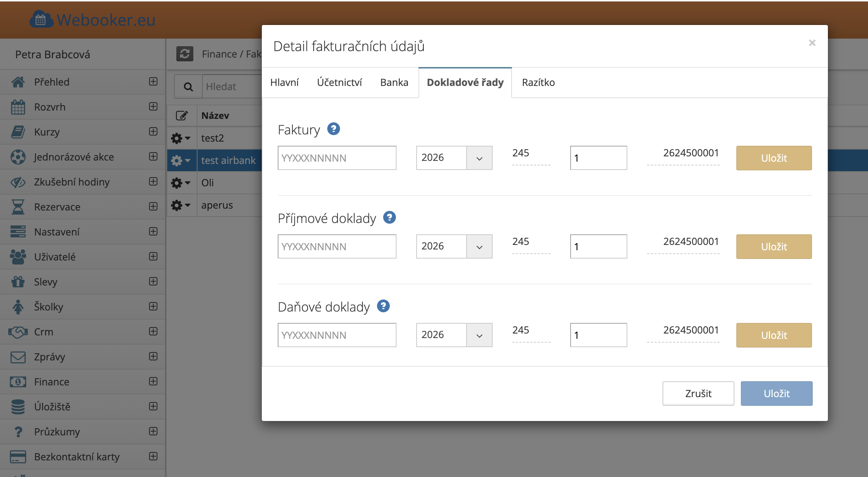The width and height of the screenshot is (868, 477).
Task: Close the Detail fakturačních údajů dialog
Action: click(x=812, y=43)
